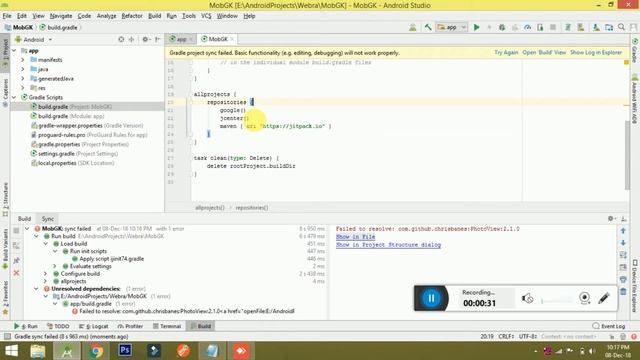
Task: Open Photoshop from the taskbar
Action: click(x=125, y=351)
